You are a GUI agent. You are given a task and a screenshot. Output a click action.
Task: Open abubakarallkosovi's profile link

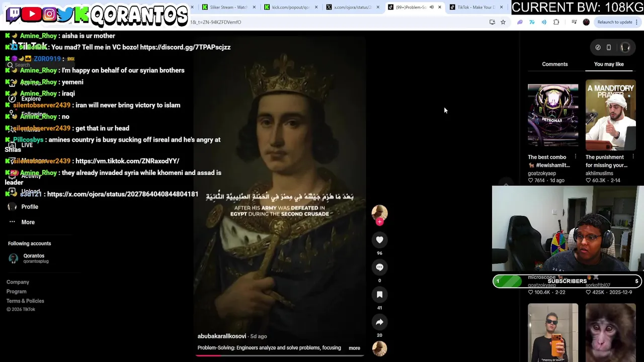pos(221,336)
